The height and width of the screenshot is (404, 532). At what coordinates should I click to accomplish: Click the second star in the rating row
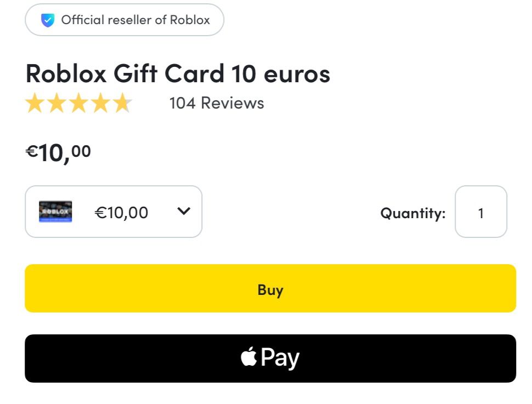58,103
